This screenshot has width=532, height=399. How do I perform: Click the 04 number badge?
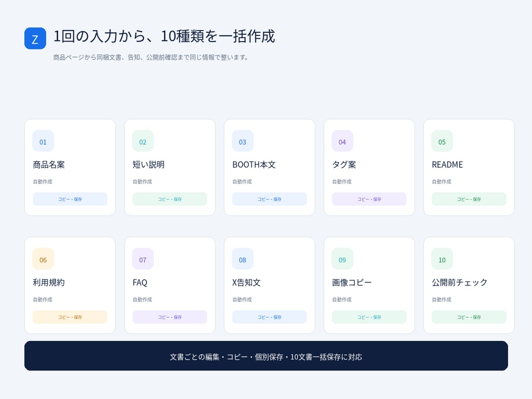tap(342, 141)
